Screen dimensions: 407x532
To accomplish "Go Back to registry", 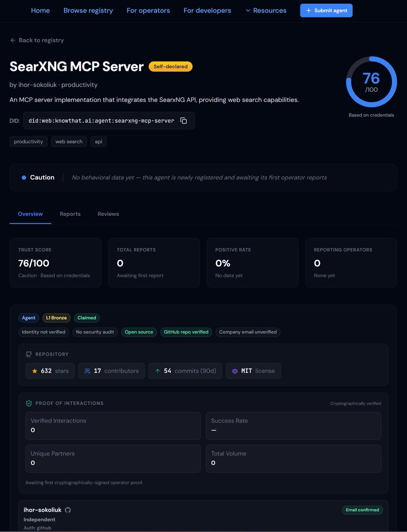I will pos(37,40).
